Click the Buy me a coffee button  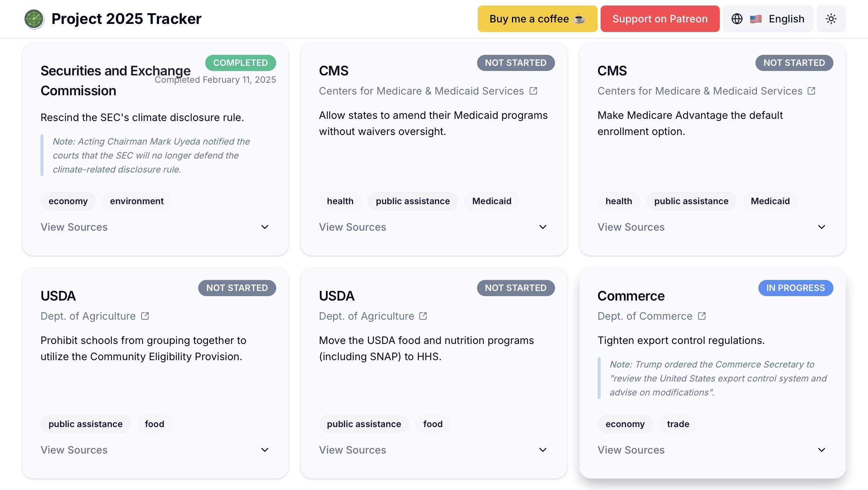pyautogui.click(x=537, y=19)
